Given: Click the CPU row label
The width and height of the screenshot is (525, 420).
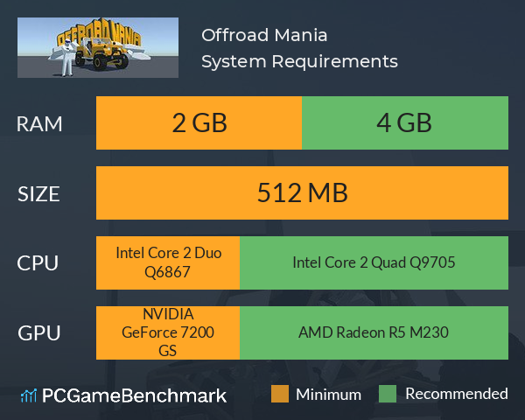Looking at the screenshot, I should (x=38, y=263).
